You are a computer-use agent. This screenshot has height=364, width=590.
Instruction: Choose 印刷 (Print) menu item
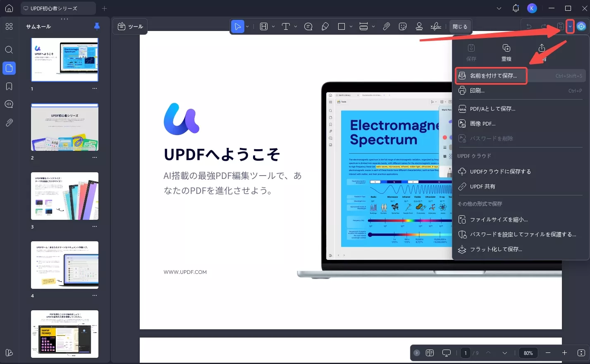[x=521, y=90]
